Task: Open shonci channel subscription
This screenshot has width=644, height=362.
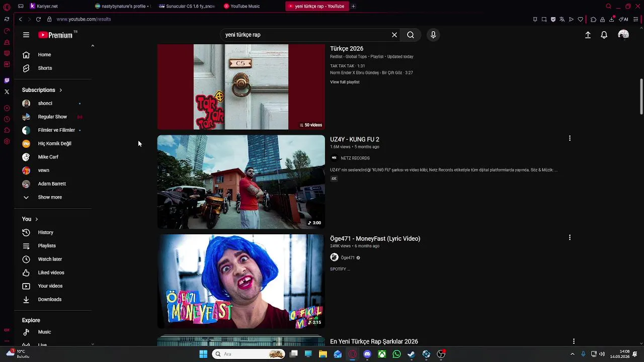Action: point(53,103)
